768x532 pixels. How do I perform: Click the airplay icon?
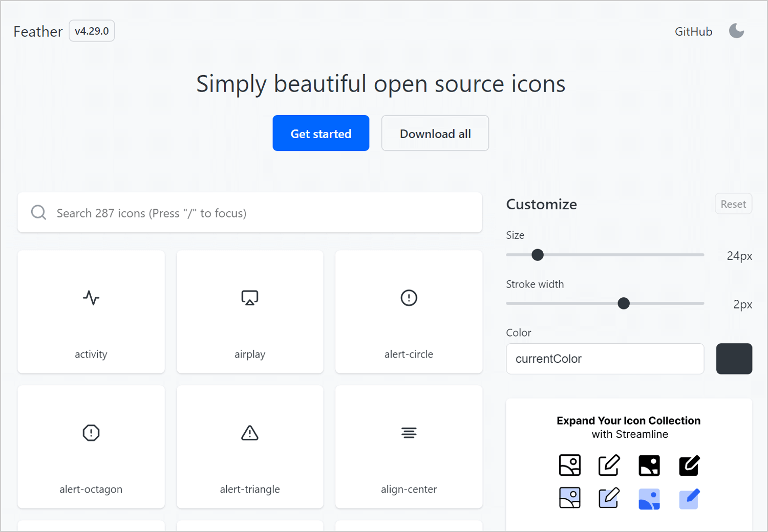tap(250, 298)
